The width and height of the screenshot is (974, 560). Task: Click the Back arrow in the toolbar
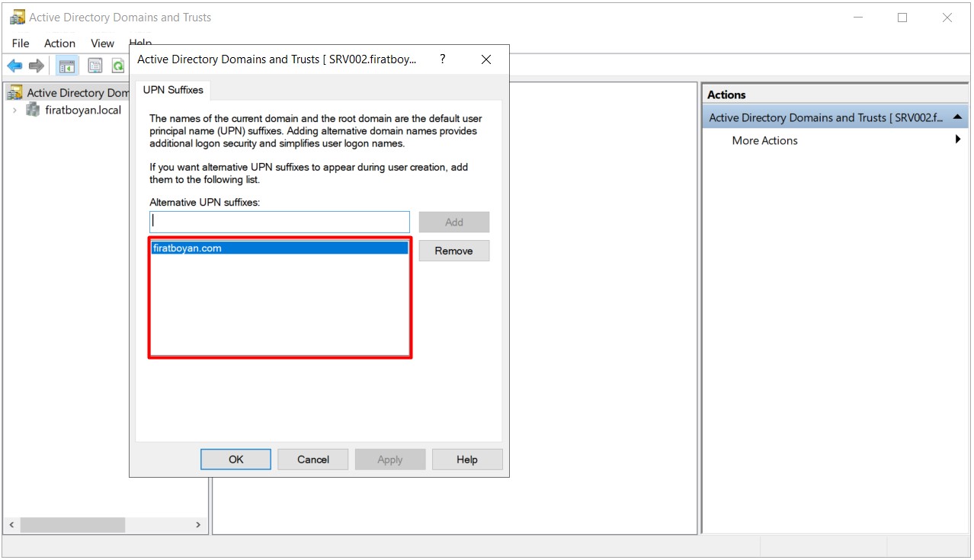(14, 66)
